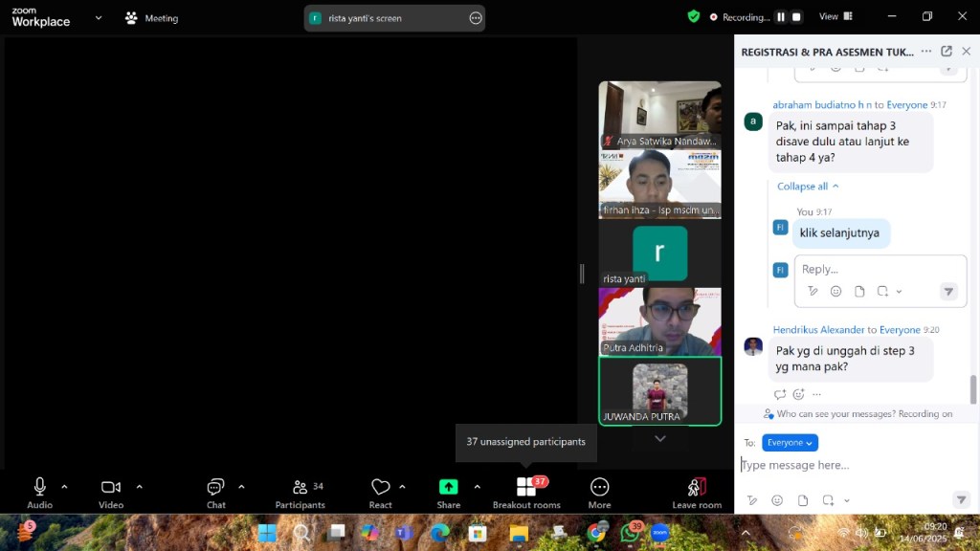Open the More options menu
This screenshot has height=551, width=980.
click(x=600, y=488)
